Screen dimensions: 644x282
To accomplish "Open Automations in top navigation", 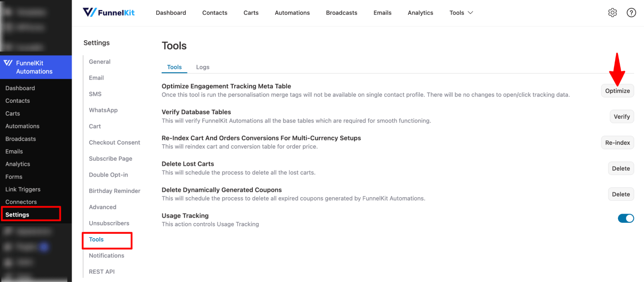I will (292, 13).
